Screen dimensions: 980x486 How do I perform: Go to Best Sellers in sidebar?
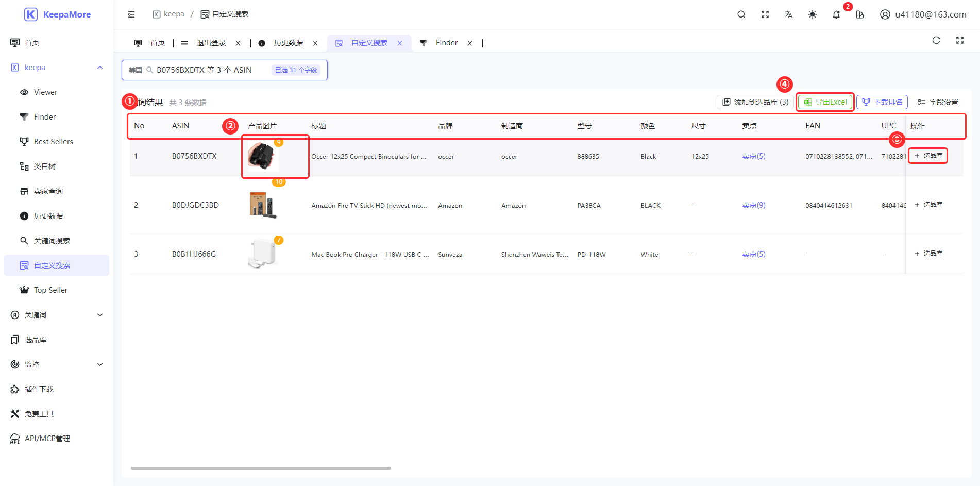[x=57, y=142]
